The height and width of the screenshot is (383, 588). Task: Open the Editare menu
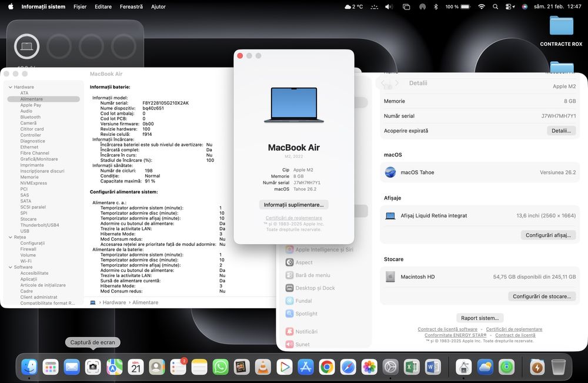103,6
